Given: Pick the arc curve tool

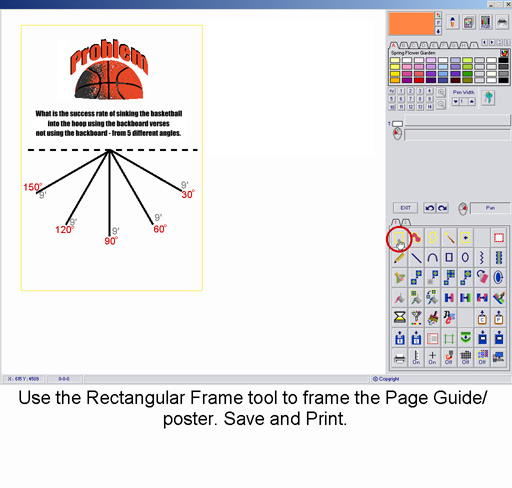Looking at the screenshot, I should [432, 257].
